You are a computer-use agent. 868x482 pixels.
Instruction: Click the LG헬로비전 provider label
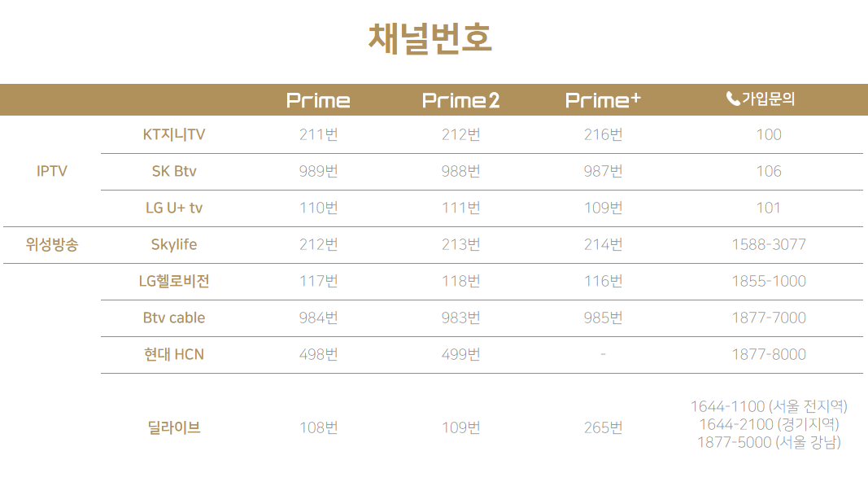174,281
